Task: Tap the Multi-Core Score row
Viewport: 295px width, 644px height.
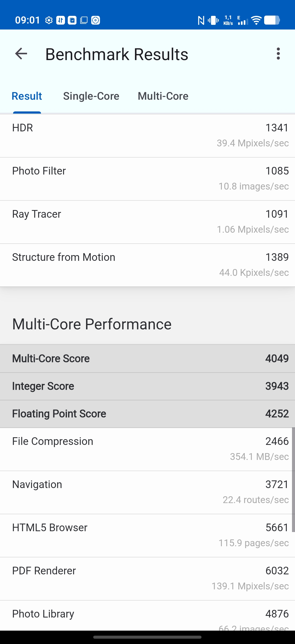Action: (147, 359)
